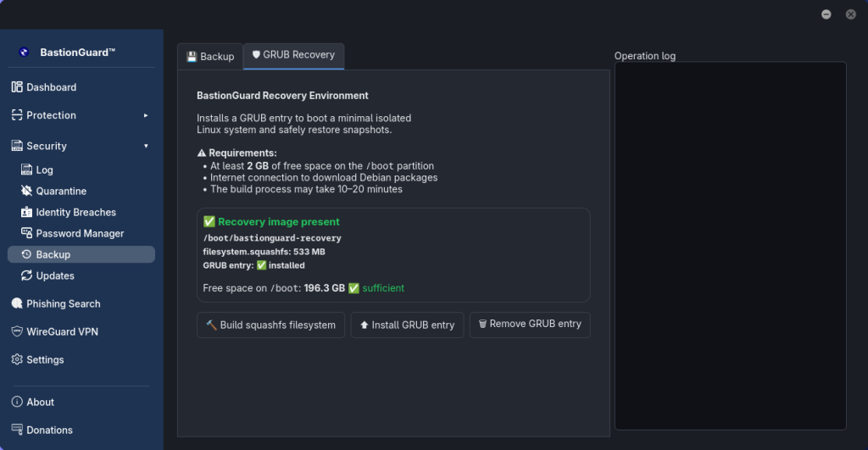Click the Settings gear icon
The height and width of the screenshot is (450, 868).
(17, 359)
